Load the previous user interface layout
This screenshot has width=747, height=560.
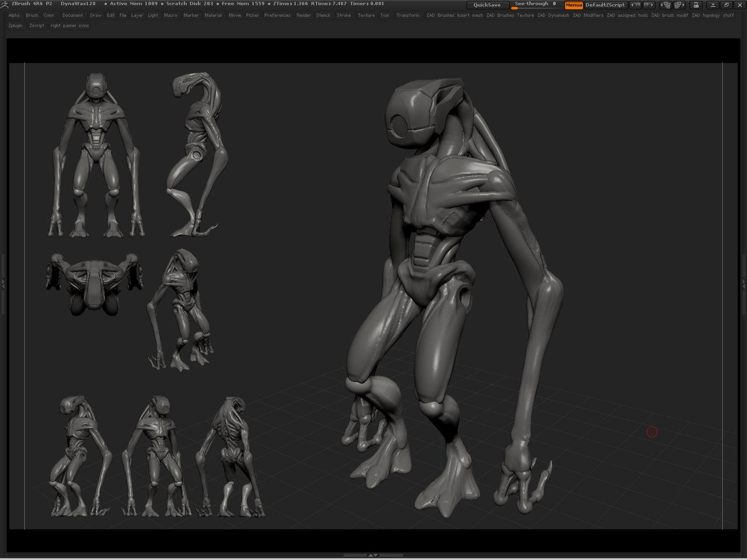tap(665, 5)
